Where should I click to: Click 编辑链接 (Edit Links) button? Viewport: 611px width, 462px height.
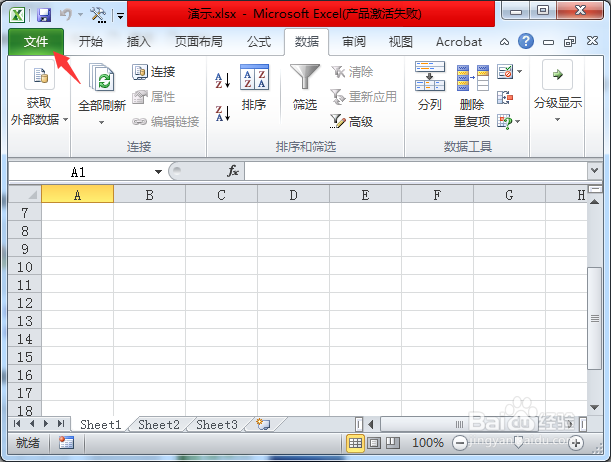click(x=166, y=122)
